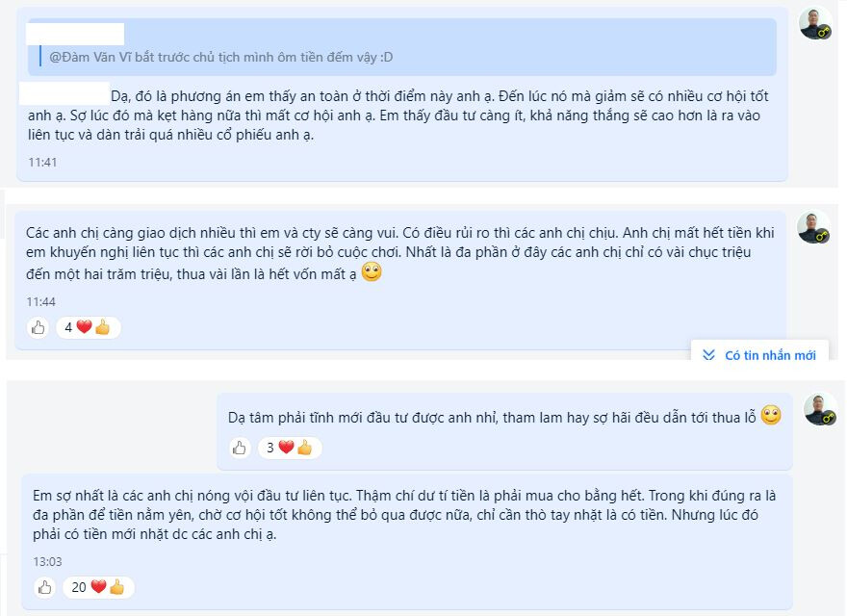The height and width of the screenshot is (616, 847).
Task: Jump to new messages via 'Có tin nhắn mới'
Action: (x=759, y=355)
